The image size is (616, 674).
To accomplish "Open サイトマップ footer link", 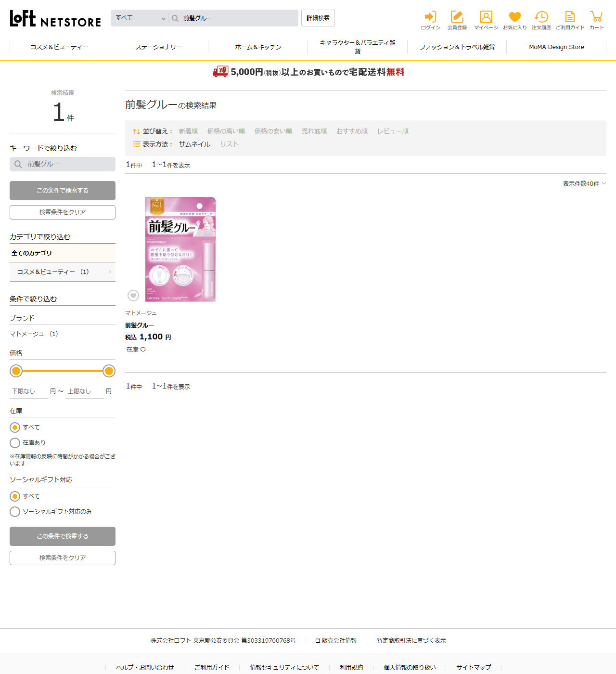I will click(474, 668).
